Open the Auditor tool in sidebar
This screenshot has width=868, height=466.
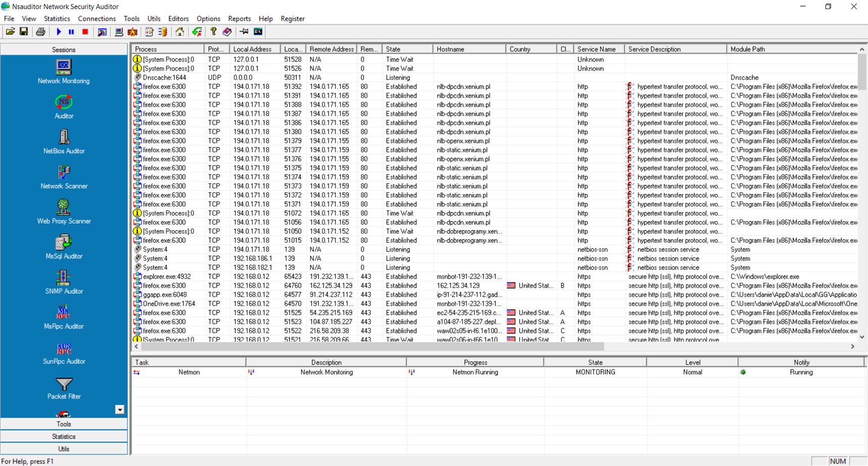64,107
